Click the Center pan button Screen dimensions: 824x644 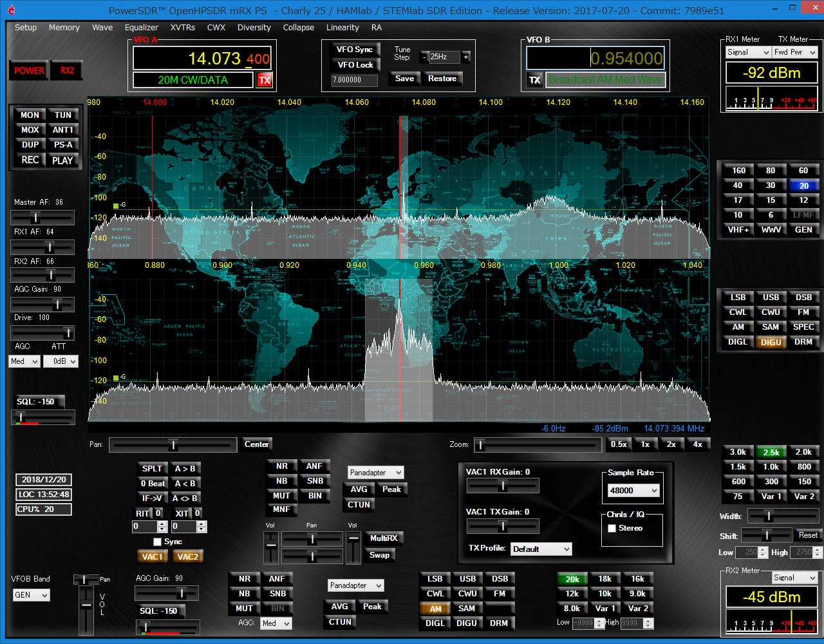pos(257,444)
